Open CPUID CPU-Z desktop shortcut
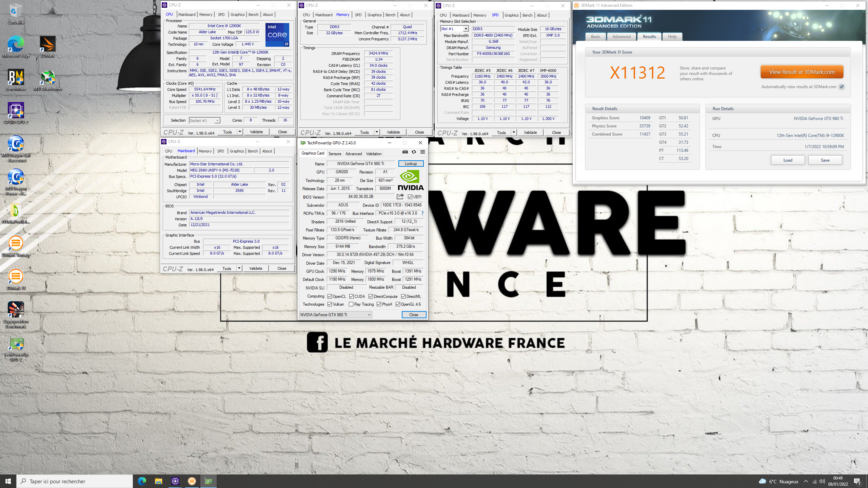This screenshot has width=868, height=488. pos(16,113)
